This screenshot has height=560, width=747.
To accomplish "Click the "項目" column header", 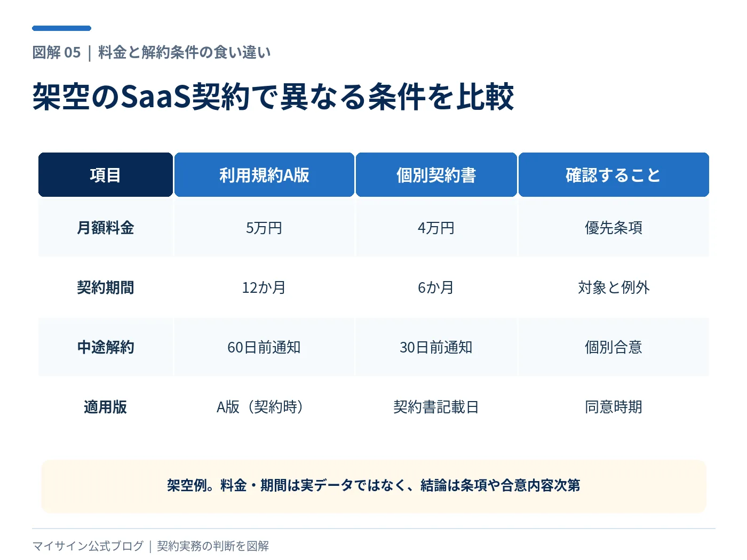I will coord(106,175).
